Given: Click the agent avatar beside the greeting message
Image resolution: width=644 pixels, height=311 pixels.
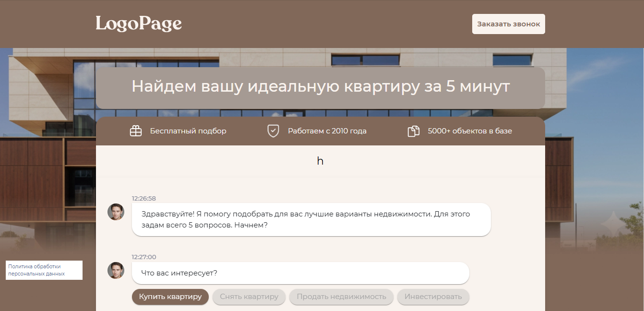Looking at the screenshot, I should [x=116, y=212].
